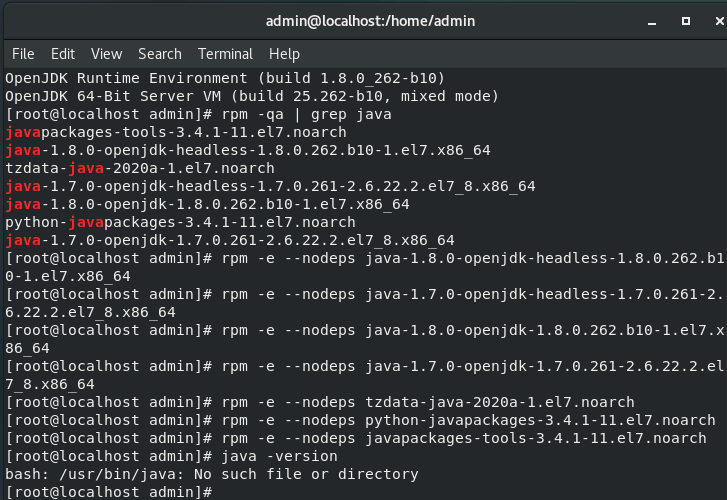The width and height of the screenshot is (727, 500).
Task: Maximize the terminal window
Action: click(x=686, y=20)
